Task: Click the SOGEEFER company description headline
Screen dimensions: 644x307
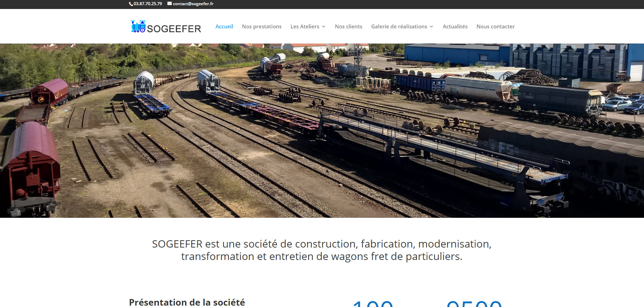Action: pyautogui.click(x=322, y=250)
